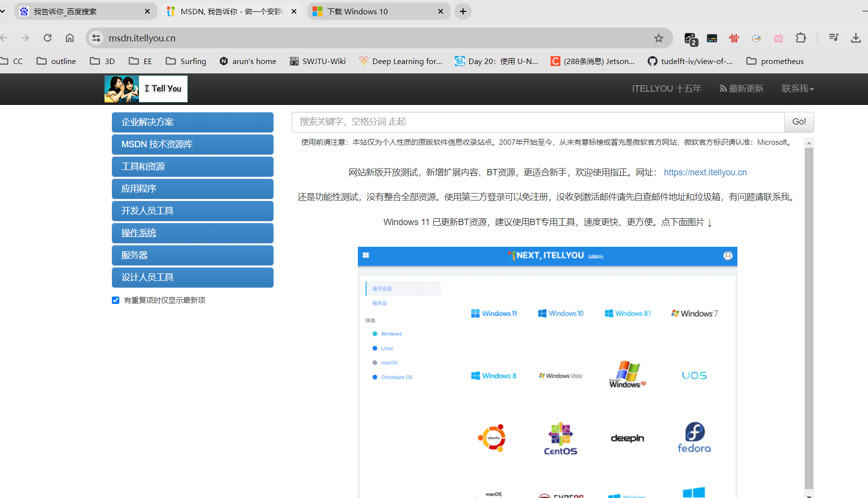The height and width of the screenshot is (498, 868).
Task: Click the scrollbar up arrow in content pane
Action: 809,143
